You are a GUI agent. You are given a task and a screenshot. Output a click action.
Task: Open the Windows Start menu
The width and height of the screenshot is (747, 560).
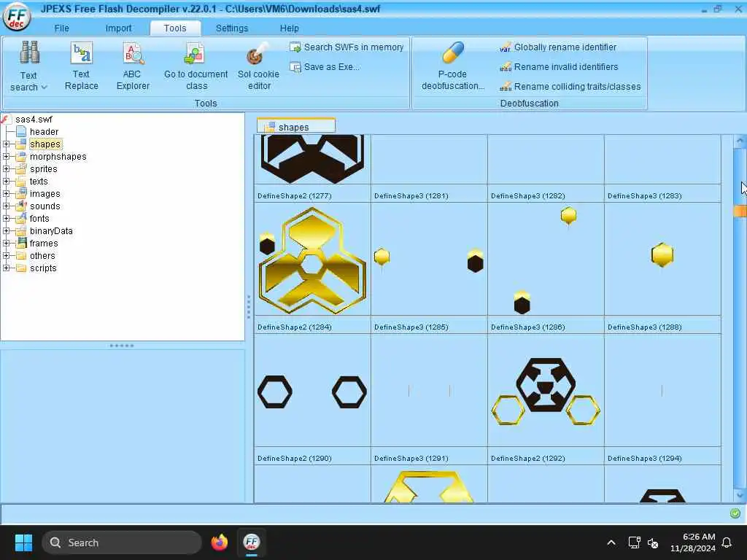[23, 542]
